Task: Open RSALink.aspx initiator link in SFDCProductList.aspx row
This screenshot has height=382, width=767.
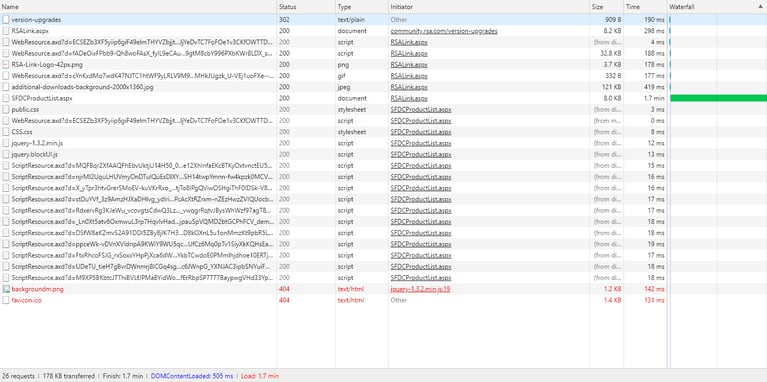Action: pyautogui.click(x=409, y=98)
